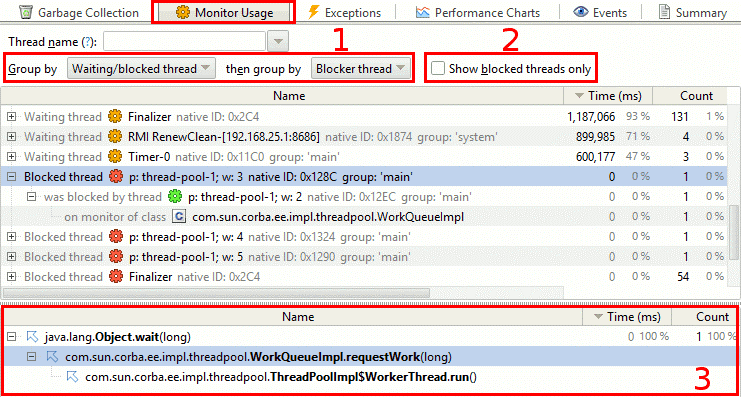Image resolution: width=741 pixels, height=397 pixels.
Task: Click the count value 54 of blocked Finalizer
Action: [x=683, y=276]
